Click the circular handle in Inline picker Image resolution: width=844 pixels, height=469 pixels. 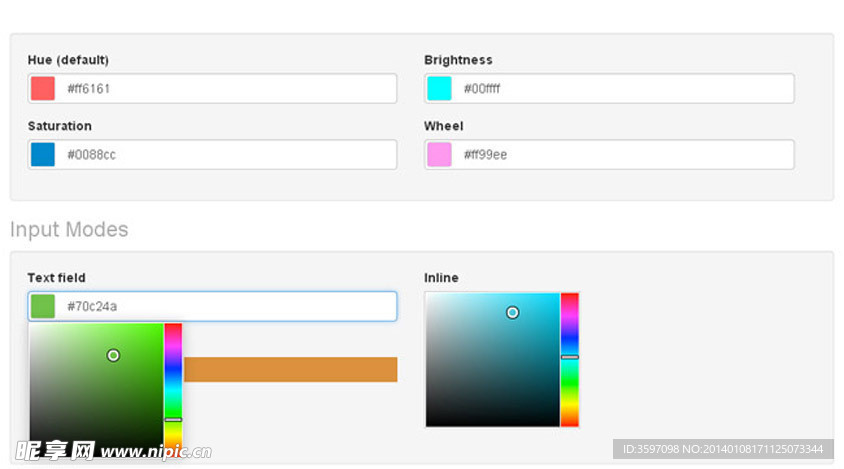[513, 313]
